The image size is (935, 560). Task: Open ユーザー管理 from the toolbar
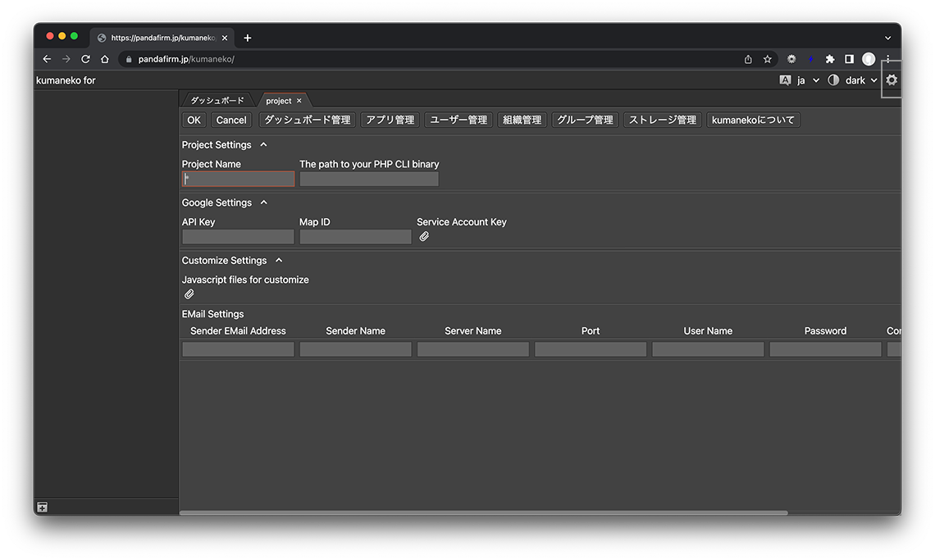pos(458,120)
